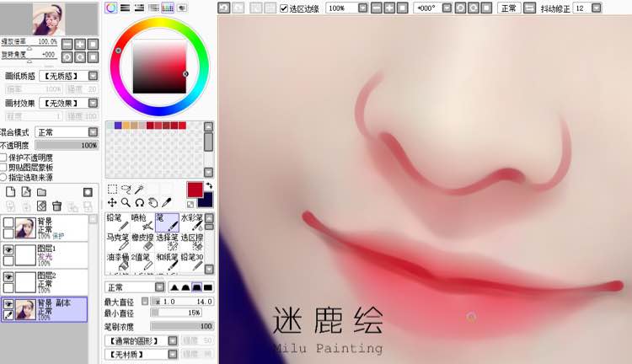Click the undo button in top toolbar
The image size is (632, 364).
[223, 8]
